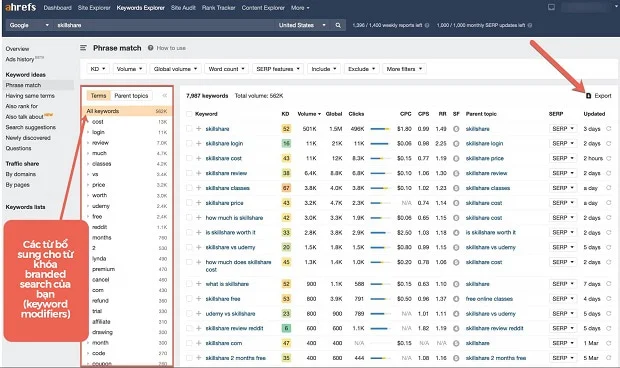The height and width of the screenshot is (368, 620).
Task: Open the Include filter dropdown
Action: coord(324,69)
